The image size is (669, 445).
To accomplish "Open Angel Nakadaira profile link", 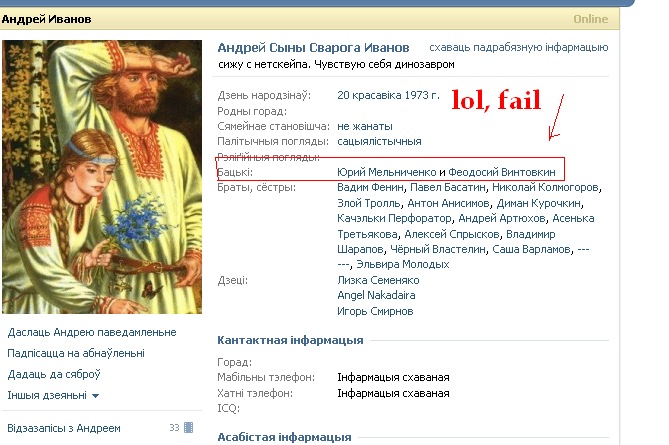I will (x=376, y=295).
